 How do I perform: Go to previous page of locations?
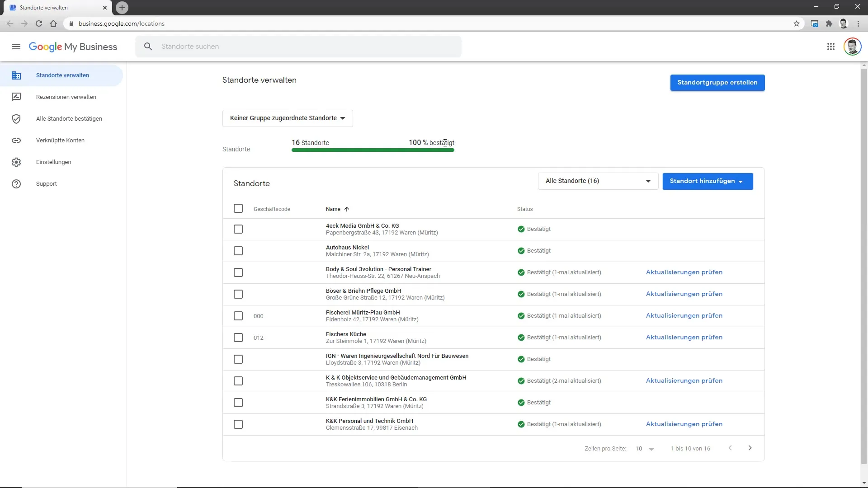730,448
